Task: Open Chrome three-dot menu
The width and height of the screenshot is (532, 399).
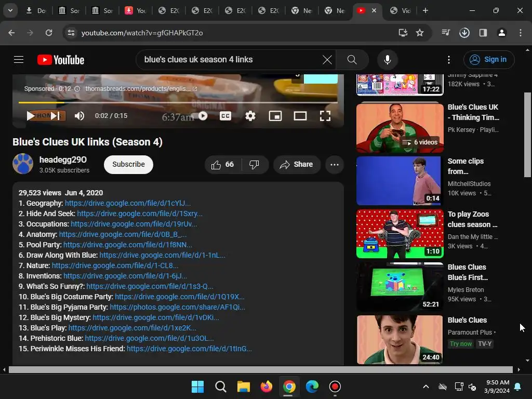Action: 520,33
